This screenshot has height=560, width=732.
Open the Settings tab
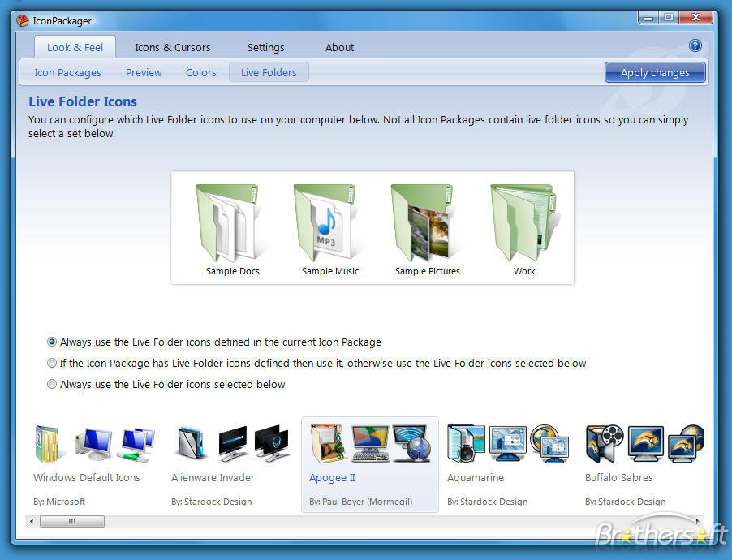265,47
